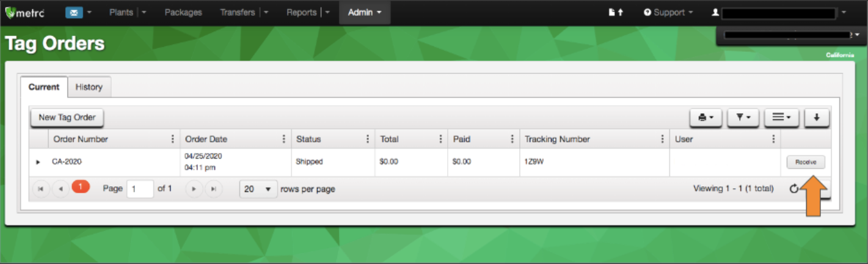The width and height of the screenshot is (868, 264).
Task: Open the filter funnel dropdown
Action: click(x=743, y=117)
